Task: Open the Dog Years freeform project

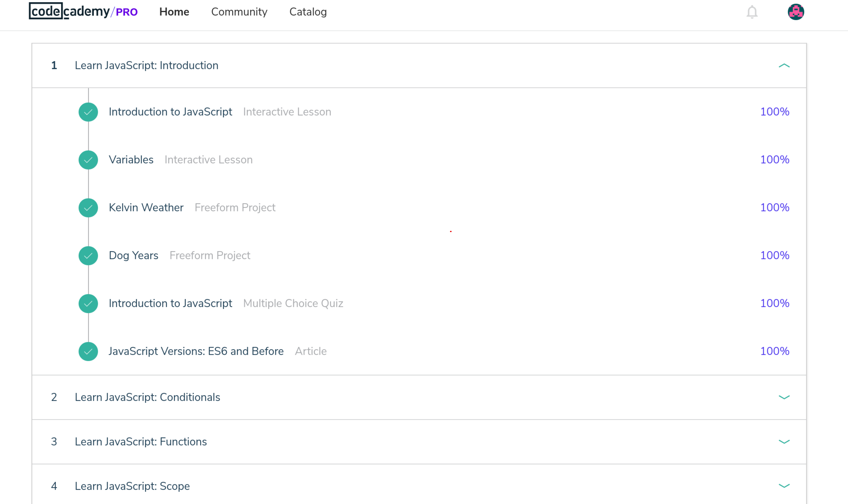Action: (133, 255)
